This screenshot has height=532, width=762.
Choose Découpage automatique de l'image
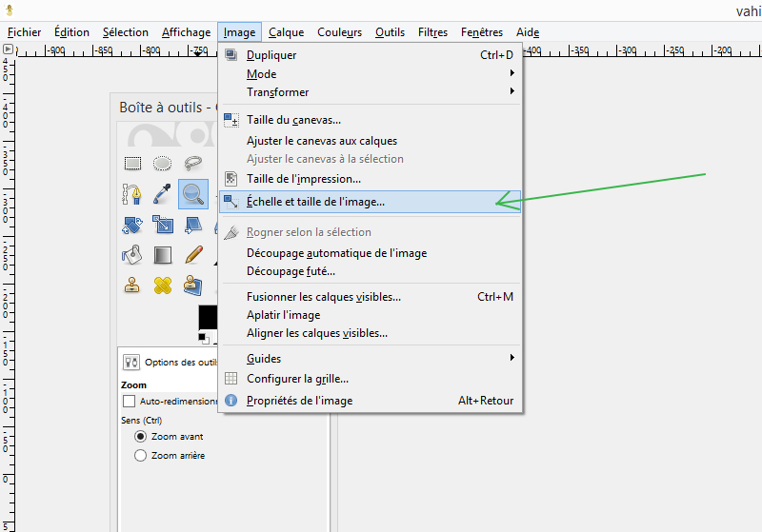click(371, 253)
